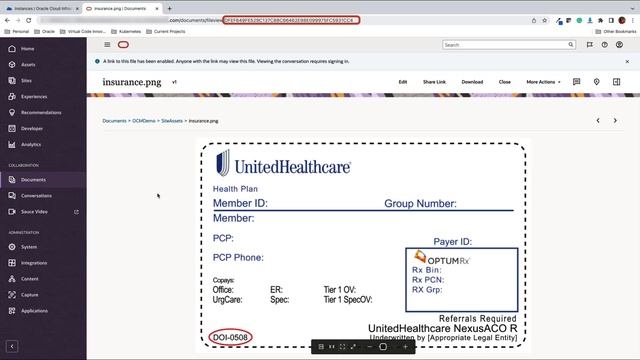Screen dimensions: 640x360
Task: Bookmark this page with the star
Action: [544, 20]
